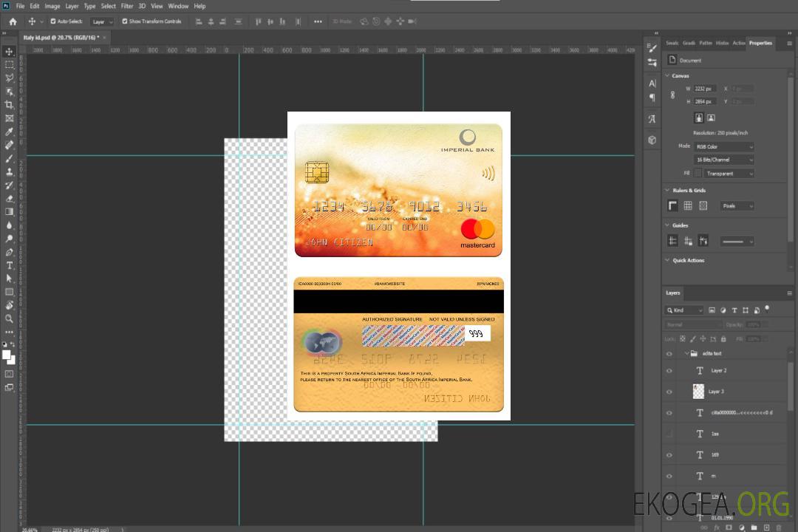Screen dimensions: 798x532
Task: Toggle the grid display icon
Action: pos(688,205)
